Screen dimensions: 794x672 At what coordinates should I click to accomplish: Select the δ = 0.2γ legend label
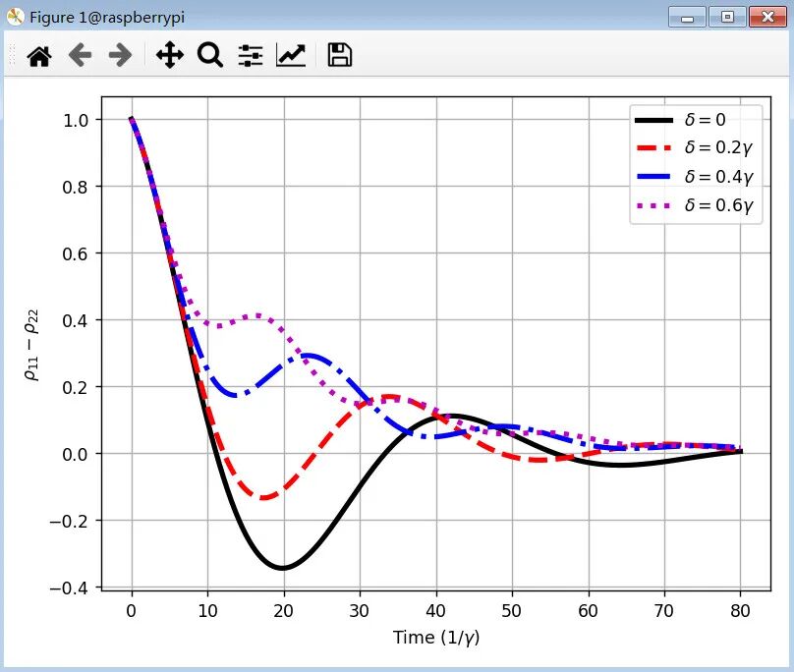[x=718, y=148]
